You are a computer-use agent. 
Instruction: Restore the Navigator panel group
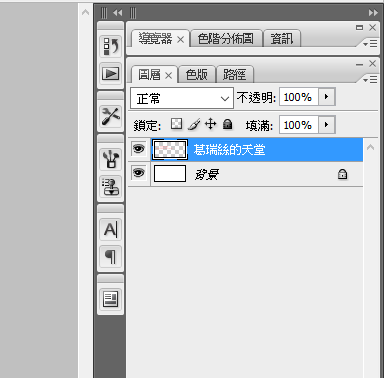(359, 28)
